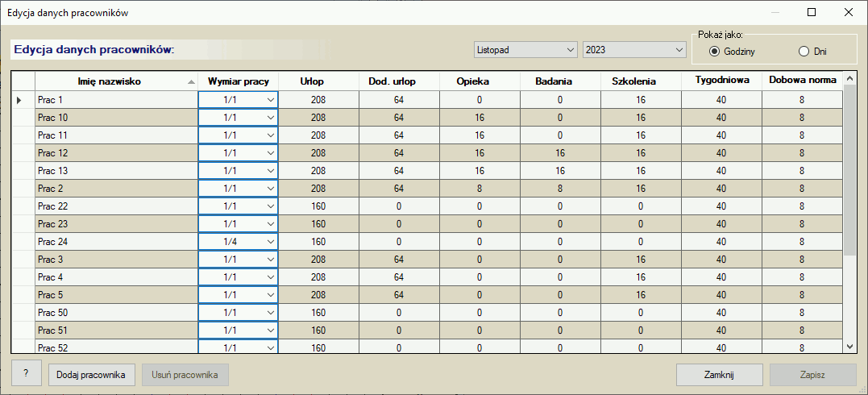Expand Wymiar pracy dropdown for Prac 24
Image resolution: width=868 pixels, height=395 pixels.
click(x=271, y=242)
